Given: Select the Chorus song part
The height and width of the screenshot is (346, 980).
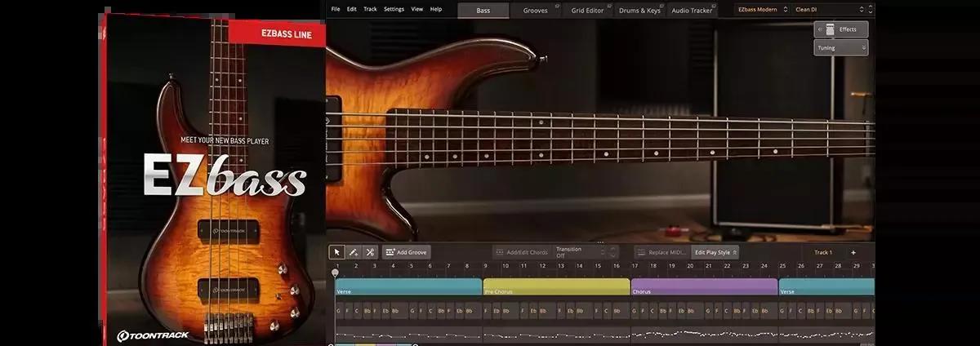Looking at the screenshot, I should (x=704, y=286).
